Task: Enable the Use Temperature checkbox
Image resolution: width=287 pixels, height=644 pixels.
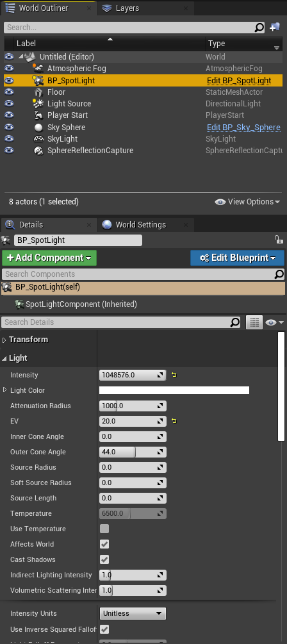Action: click(x=104, y=529)
